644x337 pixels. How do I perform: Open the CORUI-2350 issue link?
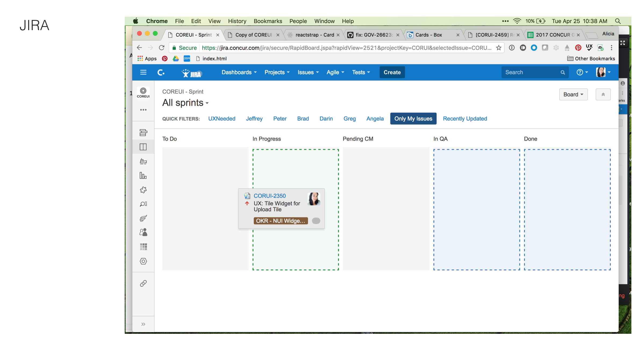point(270,196)
